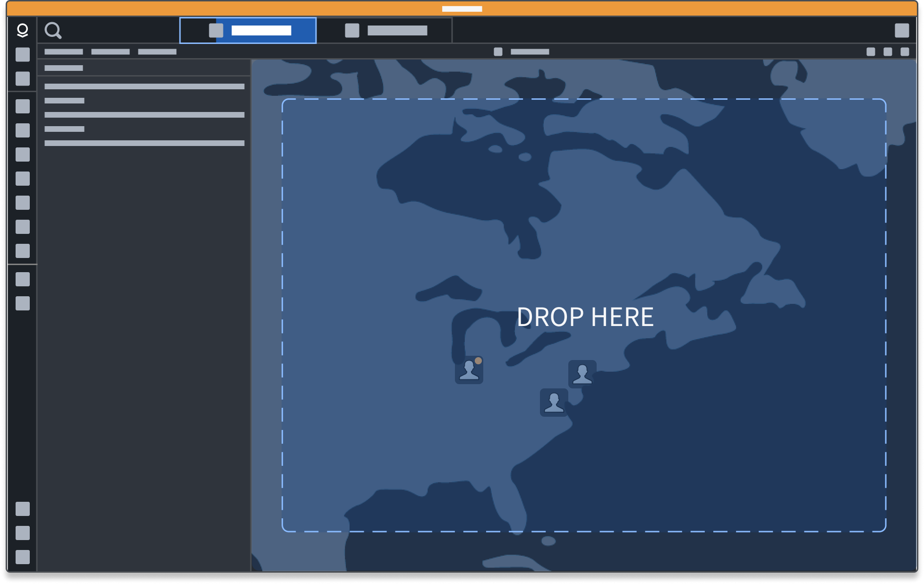Switch to the inactive gray tab

click(385, 31)
